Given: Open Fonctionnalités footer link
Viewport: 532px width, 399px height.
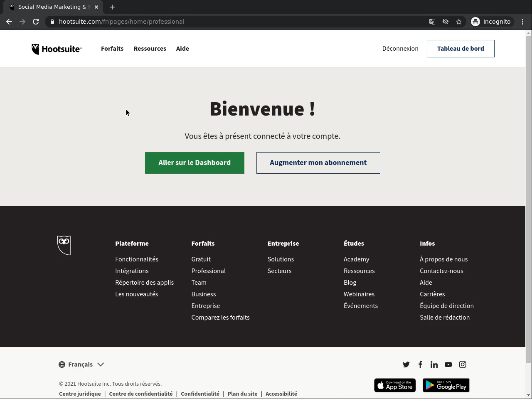Looking at the screenshot, I should click(x=137, y=259).
